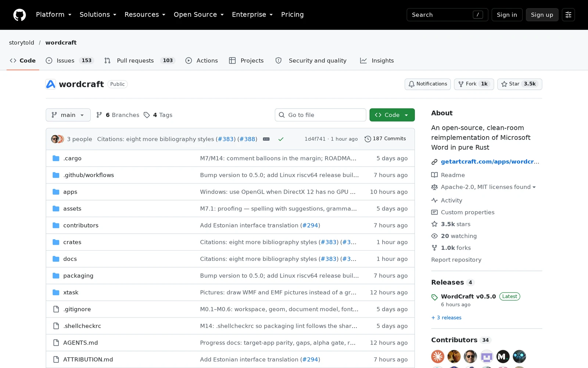Click the Go to file search box
The width and height of the screenshot is (588, 368).
[x=320, y=115]
